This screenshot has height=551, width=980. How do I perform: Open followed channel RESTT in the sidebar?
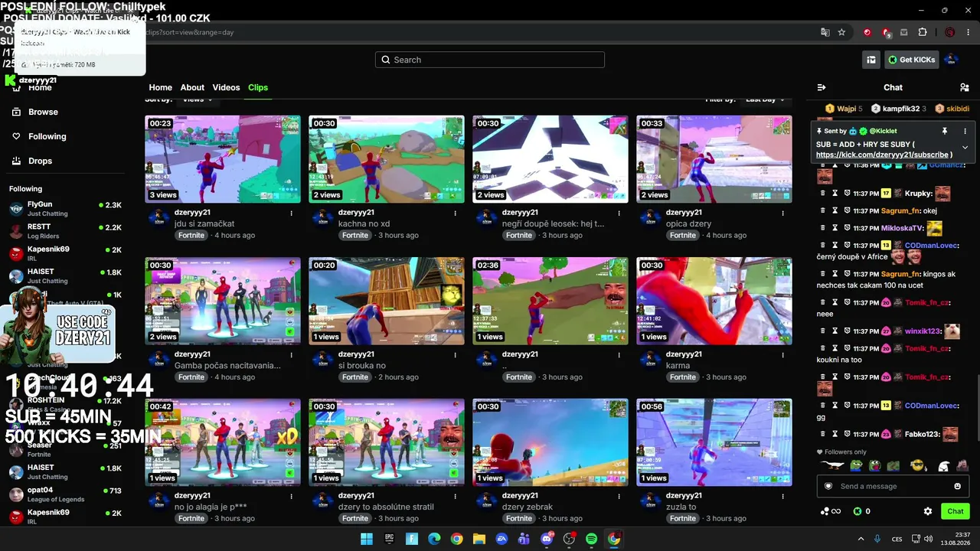pyautogui.click(x=65, y=231)
